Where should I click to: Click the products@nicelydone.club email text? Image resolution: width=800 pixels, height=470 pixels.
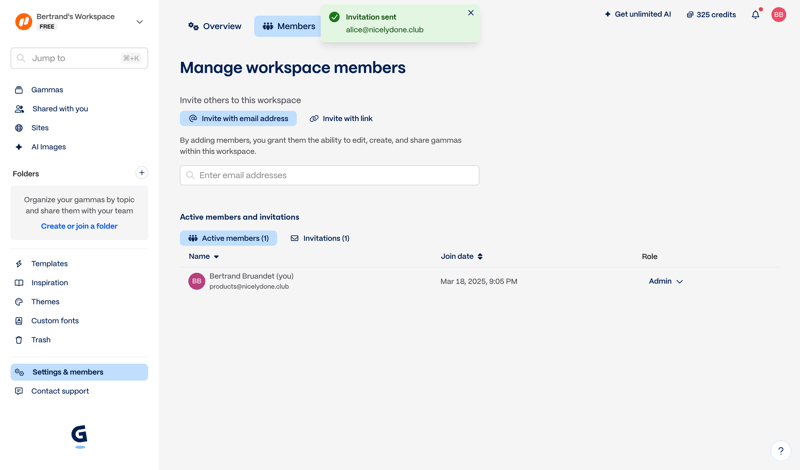pos(249,287)
